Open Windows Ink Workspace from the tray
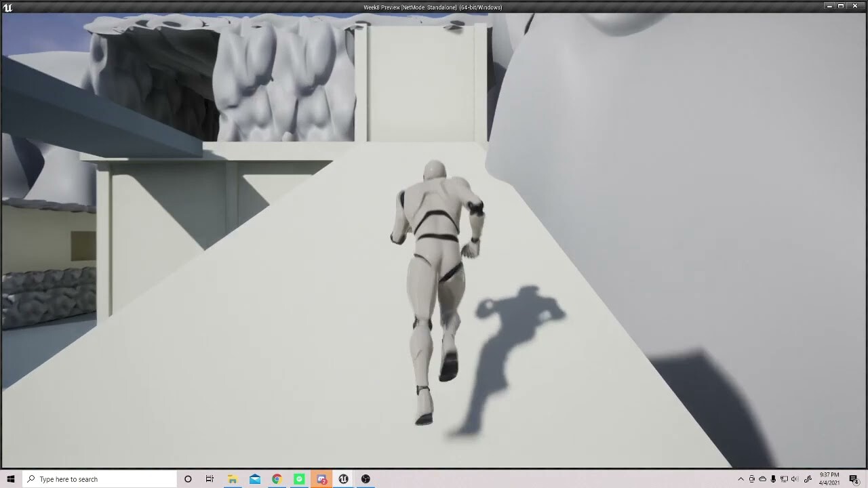Screen dimensions: 868x488 pyautogui.click(x=808, y=479)
